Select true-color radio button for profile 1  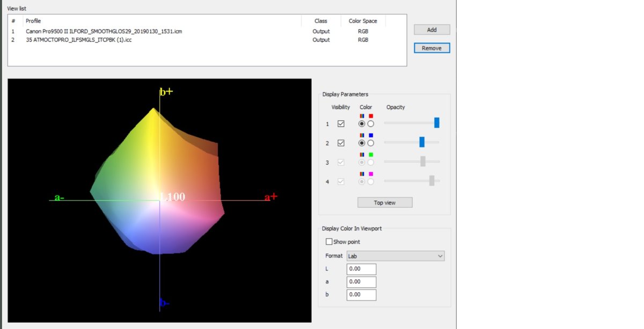tap(362, 124)
